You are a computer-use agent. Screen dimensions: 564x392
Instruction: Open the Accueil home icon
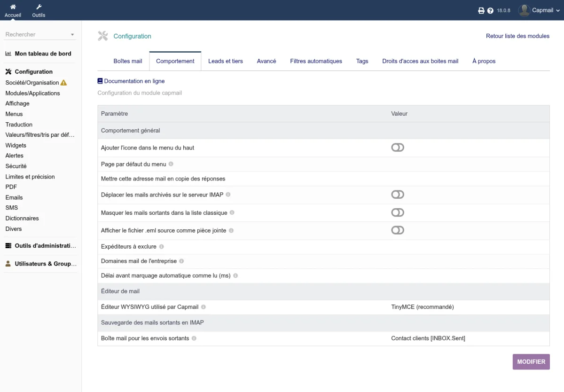click(x=13, y=7)
